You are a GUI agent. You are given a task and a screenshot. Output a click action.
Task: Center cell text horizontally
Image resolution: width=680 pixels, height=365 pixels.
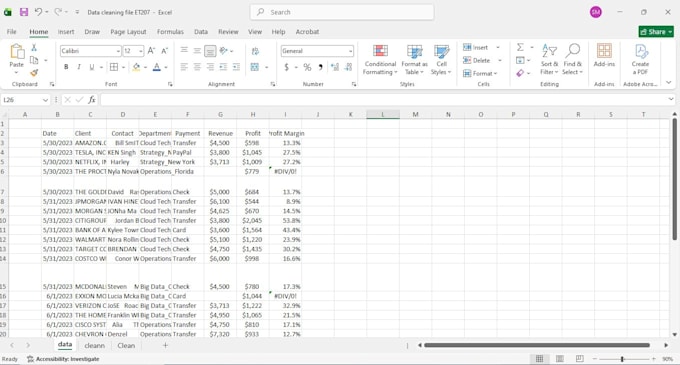click(x=197, y=67)
